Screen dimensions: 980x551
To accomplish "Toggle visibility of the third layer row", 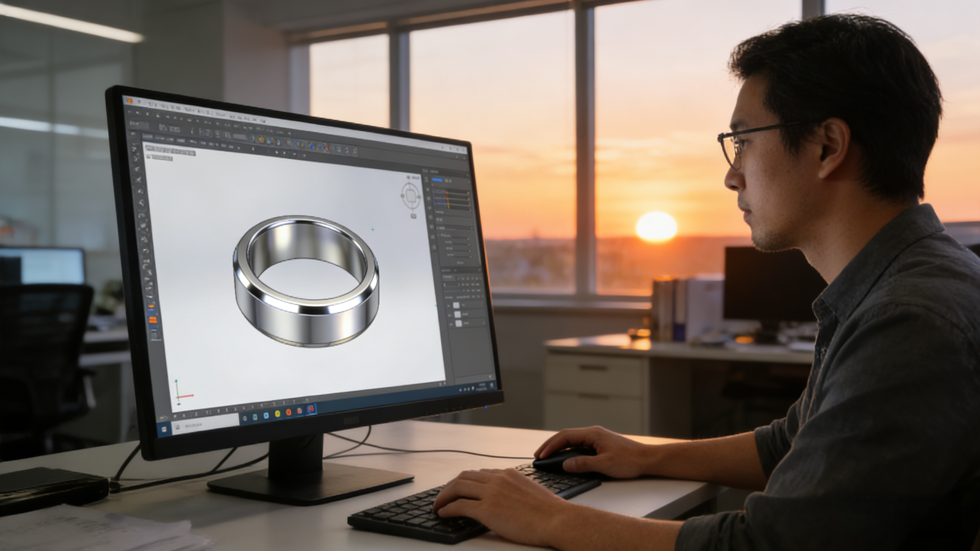I will click(451, 324).
